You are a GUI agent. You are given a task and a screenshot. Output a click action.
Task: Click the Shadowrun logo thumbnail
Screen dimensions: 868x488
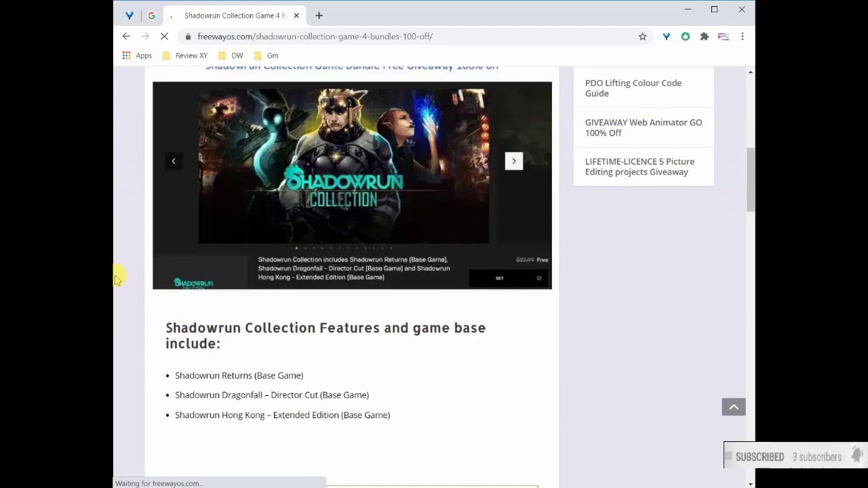[x=194, y=283]
